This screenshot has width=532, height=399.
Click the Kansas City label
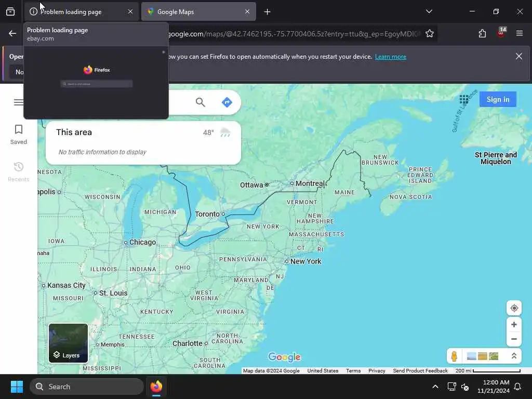tap(66, 285)
